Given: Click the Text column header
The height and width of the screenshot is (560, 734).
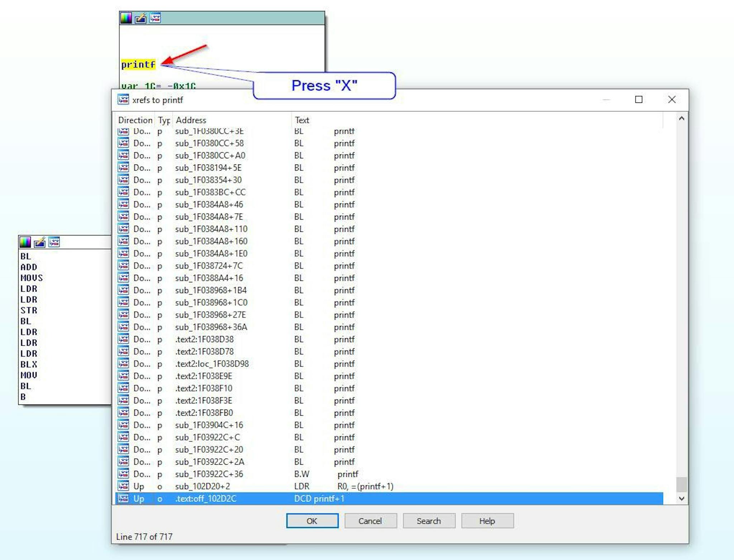Looking at the screenshot, I should 302,120.
